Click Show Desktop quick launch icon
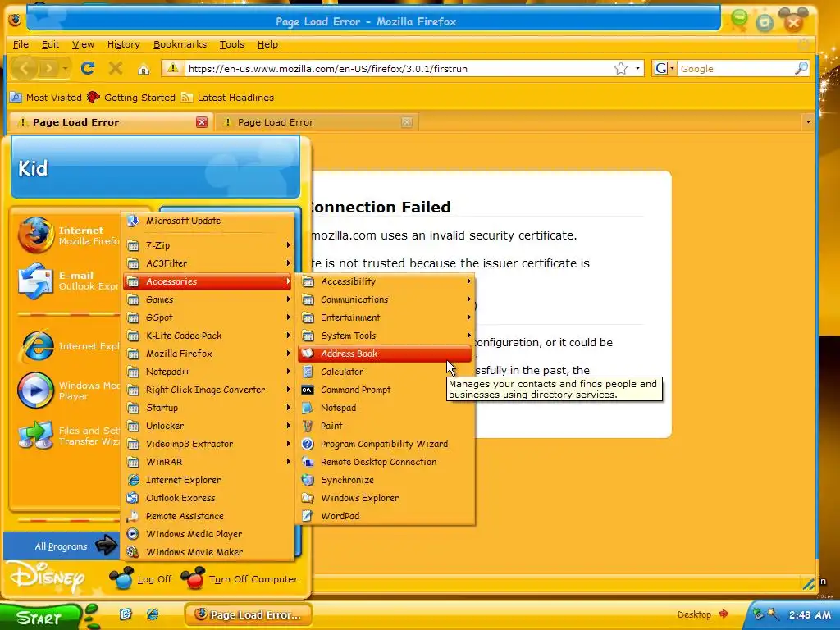 [x=126, y=614]
